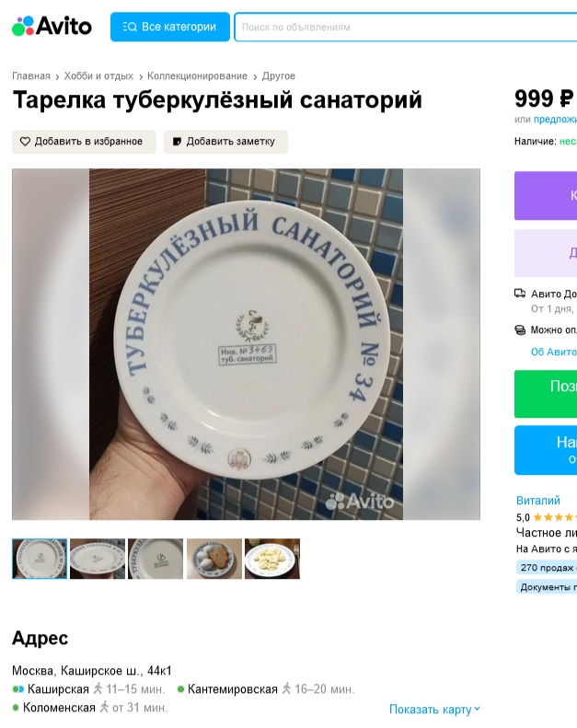
Task: Click the 270 продаж badge
Action: (547, 567)
